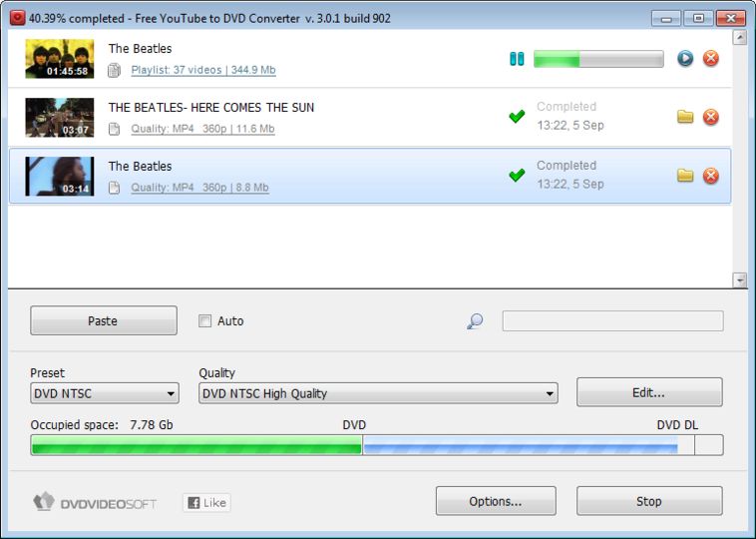
Task: Remove the 8.8 Mb Beatles video
Action: [x=711, y=176]
